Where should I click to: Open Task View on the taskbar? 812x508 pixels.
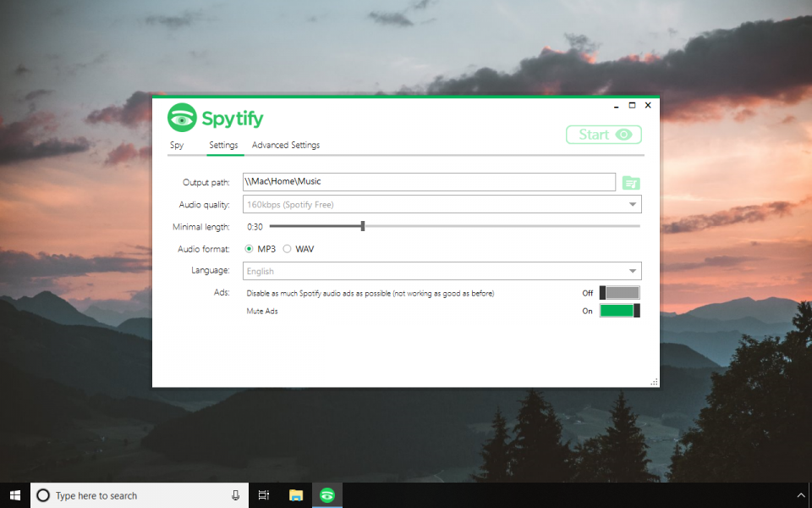264,495
